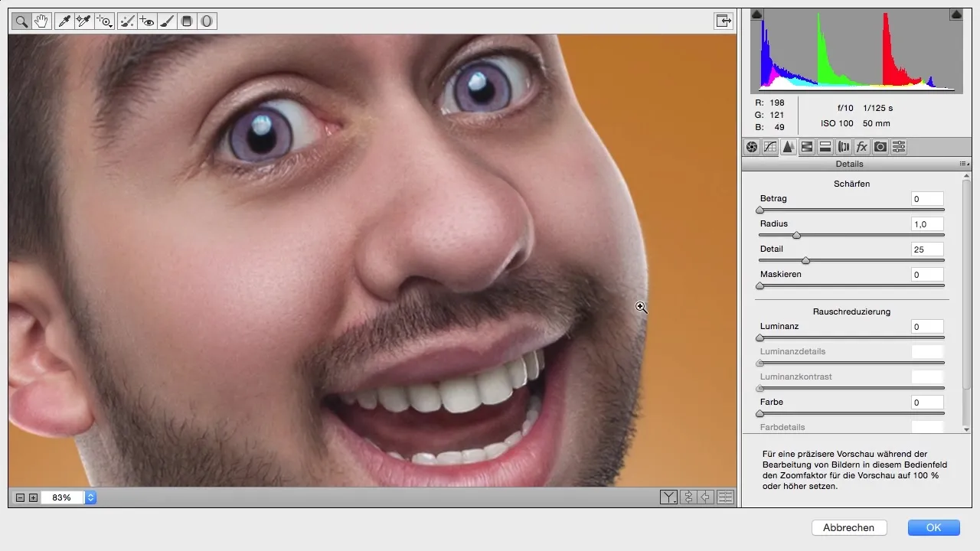The width and height of the screenshot is (980, 551).
Task: Select the Zoom tool magnifier
Action: click(x=21, y=21)
